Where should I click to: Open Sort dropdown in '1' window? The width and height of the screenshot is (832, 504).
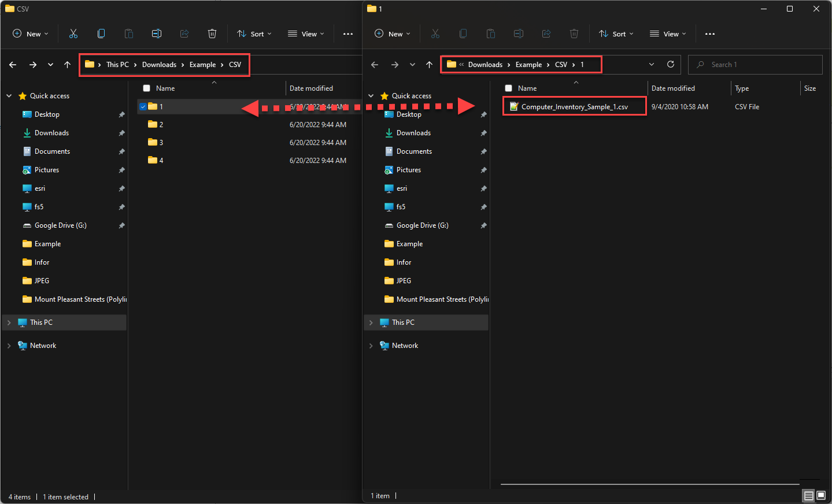(616, 34)
